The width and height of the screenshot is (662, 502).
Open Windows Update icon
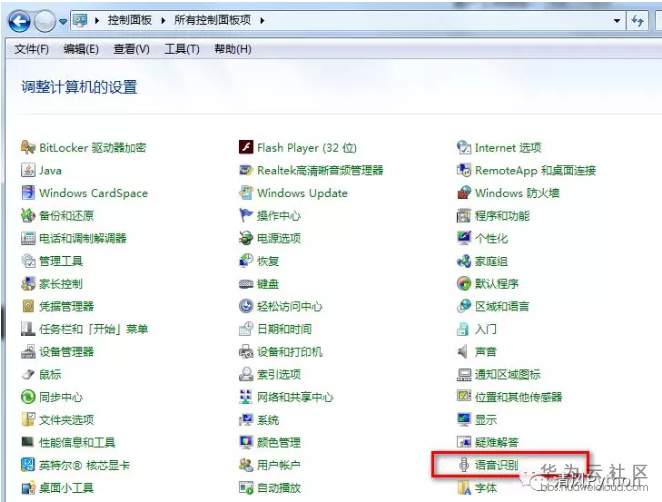(246, 193)
